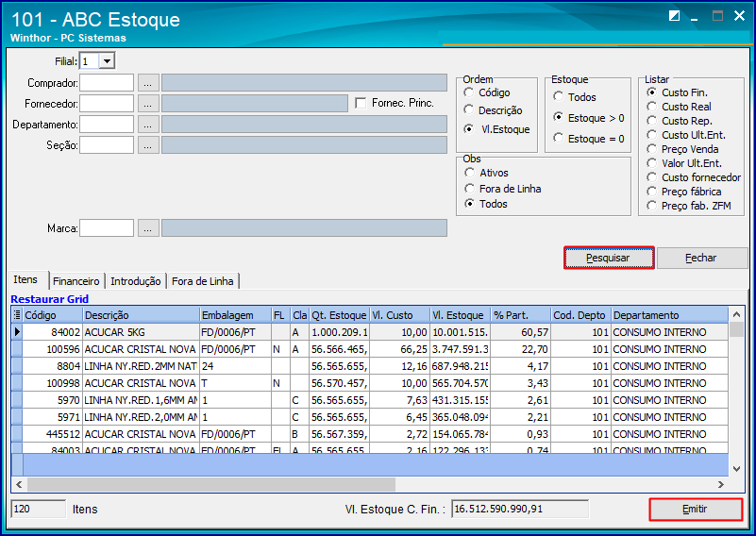Sort grid by Qt. Estoque column header

(340, 315)
